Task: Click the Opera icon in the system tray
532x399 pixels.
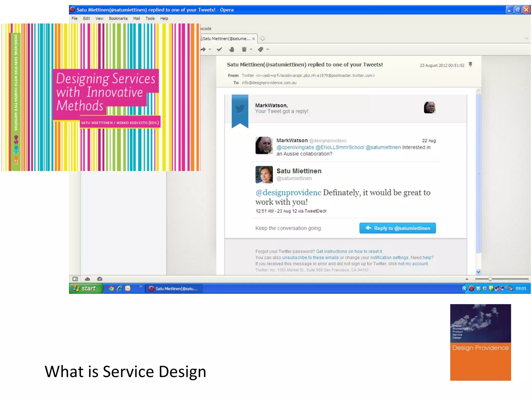Action: coord(471,288)
